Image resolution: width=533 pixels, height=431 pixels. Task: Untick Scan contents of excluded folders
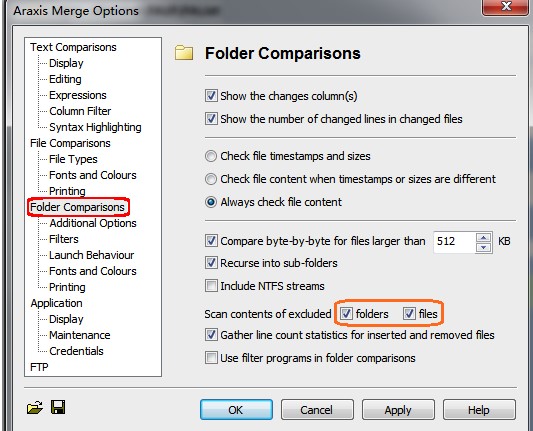(x=346, y=313)
